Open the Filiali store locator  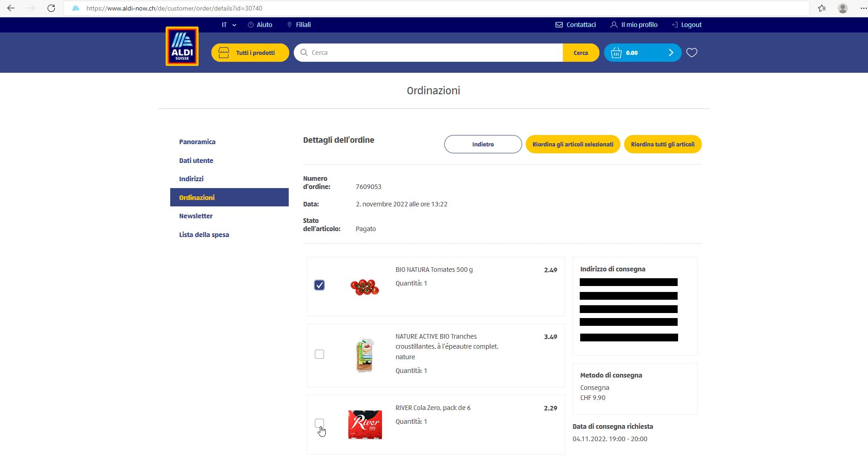click(x=299, y=25)
